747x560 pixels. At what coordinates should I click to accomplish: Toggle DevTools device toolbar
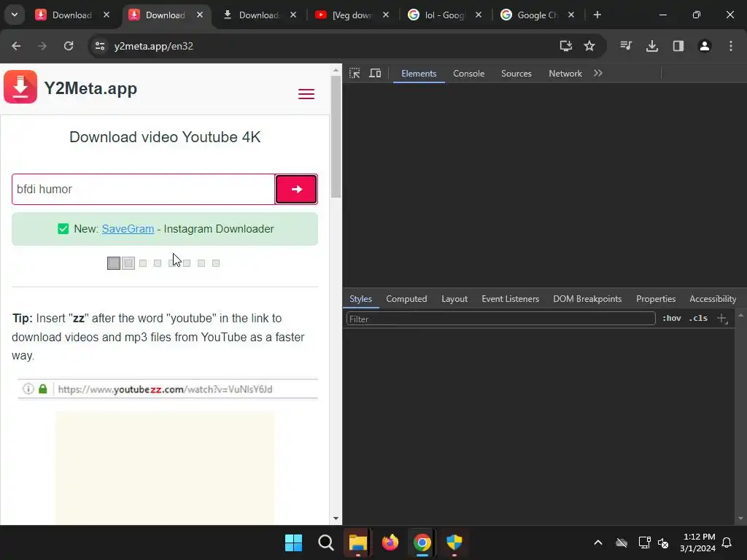tap(376, 74)
